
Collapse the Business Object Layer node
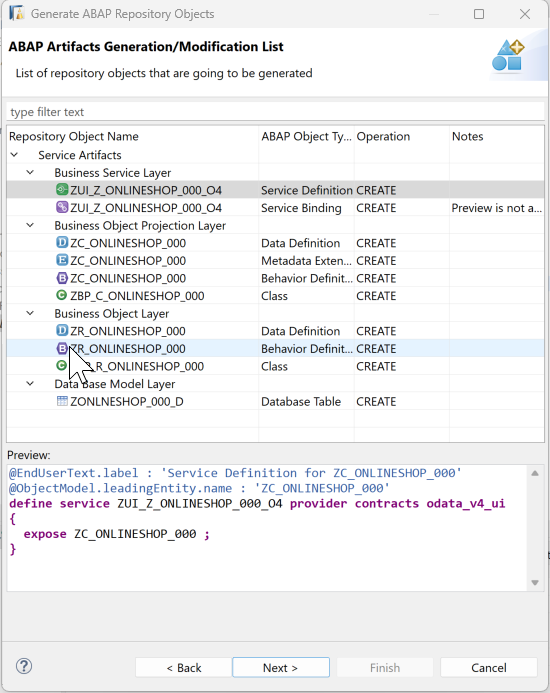point(30,313)
